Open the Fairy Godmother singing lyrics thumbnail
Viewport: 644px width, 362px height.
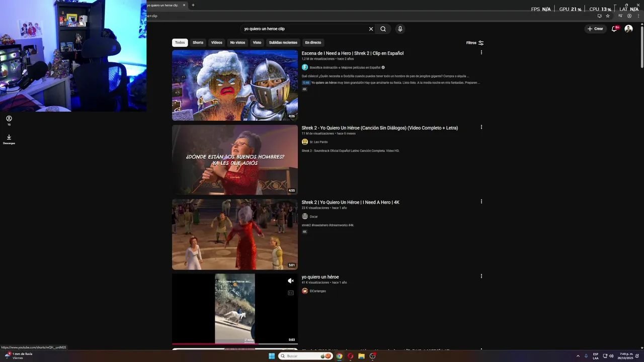(x=235, y=159)
